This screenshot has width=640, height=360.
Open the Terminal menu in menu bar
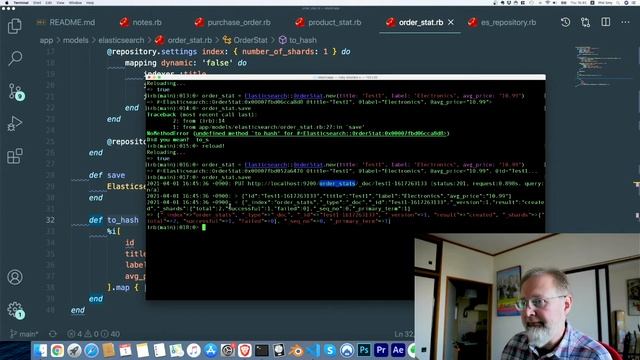coord(21,2)
